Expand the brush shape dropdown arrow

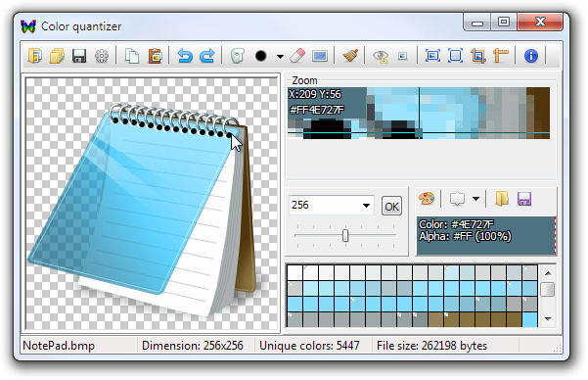(x=280, y=57)
